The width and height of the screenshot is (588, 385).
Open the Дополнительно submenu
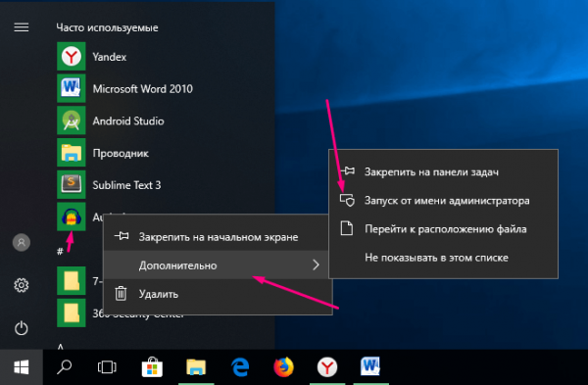(216, 265)
